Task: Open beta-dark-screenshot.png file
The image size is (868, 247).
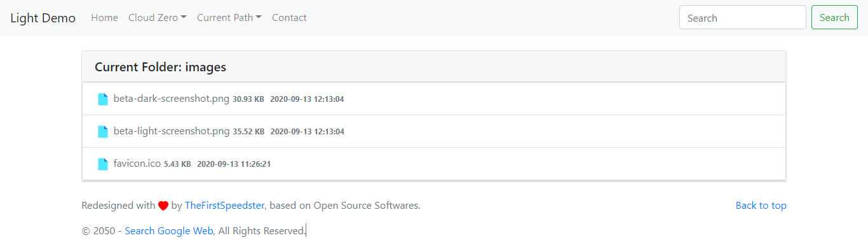Action: pos(172,99)
